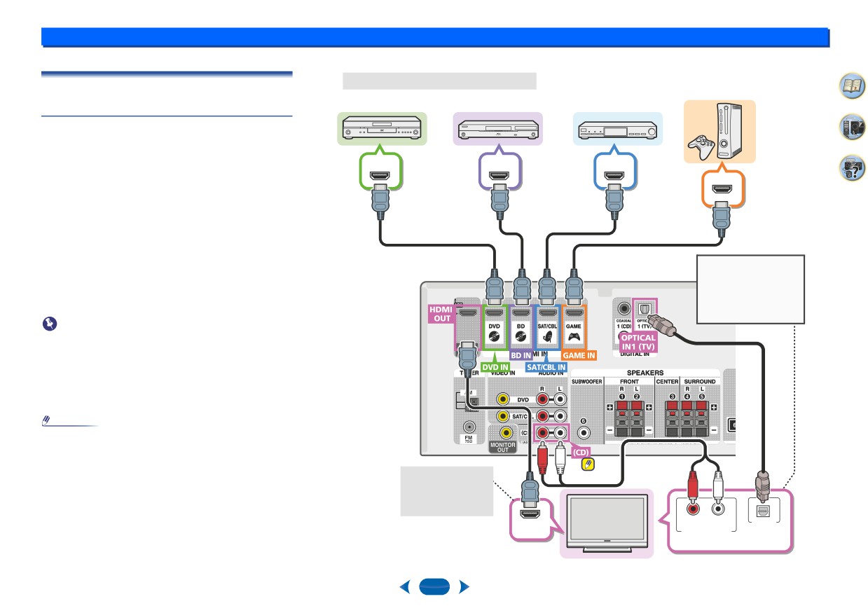Click the orange GAME IN label
The image size is (868, 613).
tap(579, 356)
